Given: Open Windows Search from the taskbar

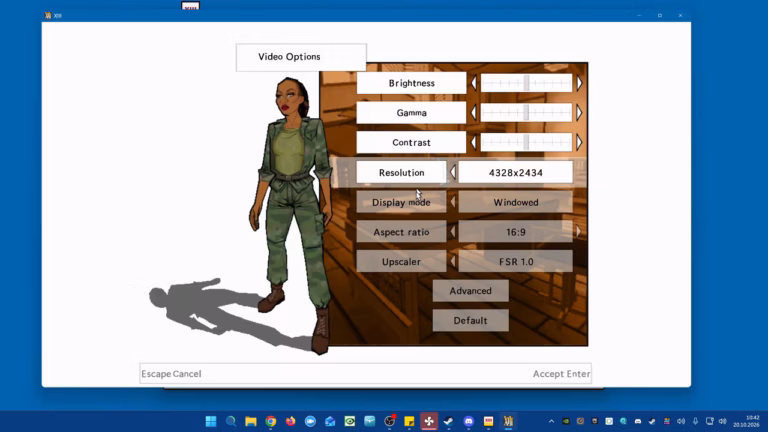Looking at the screenshot, I should [231, 421].
